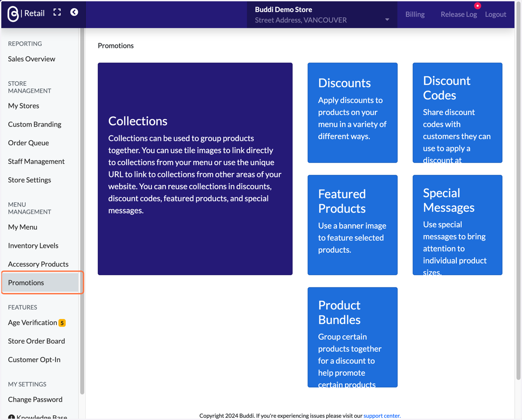Screen dimensions: 522x420
Task: Click the sidebar vertical scrollbar
Action: coord(82,211)
